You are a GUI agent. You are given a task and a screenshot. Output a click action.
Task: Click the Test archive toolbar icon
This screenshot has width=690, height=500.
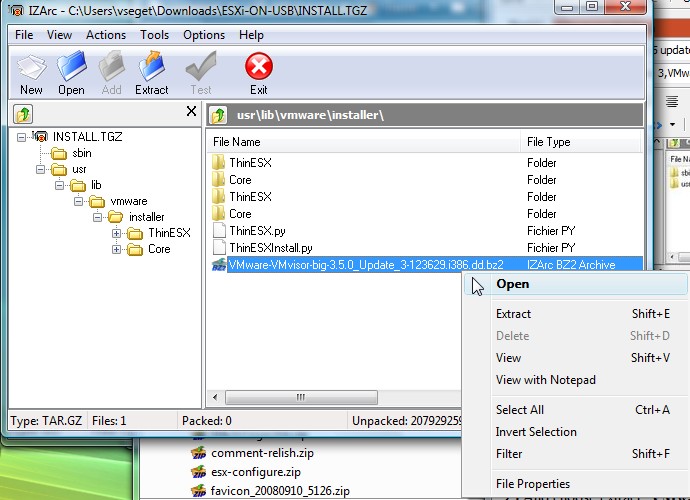(201, 66)
